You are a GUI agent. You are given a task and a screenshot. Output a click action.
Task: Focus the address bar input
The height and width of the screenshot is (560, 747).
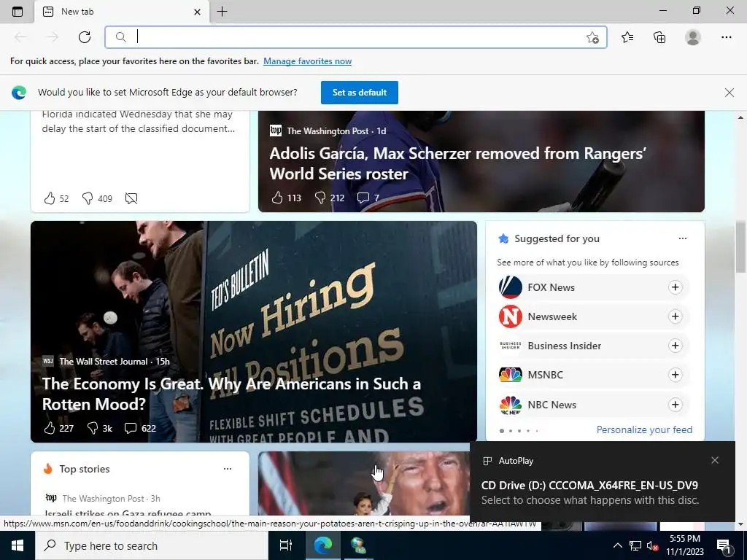tap(355, 37)
